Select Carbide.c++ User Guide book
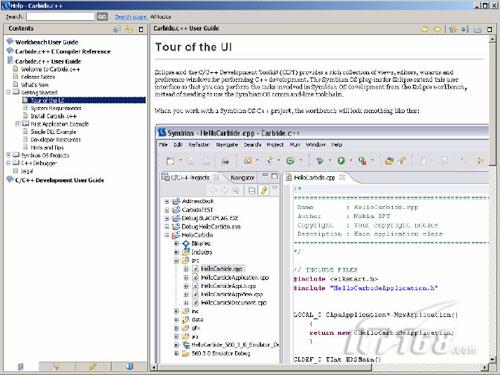The height and width of the screenshot is (375, 500). tap(48, 61)
